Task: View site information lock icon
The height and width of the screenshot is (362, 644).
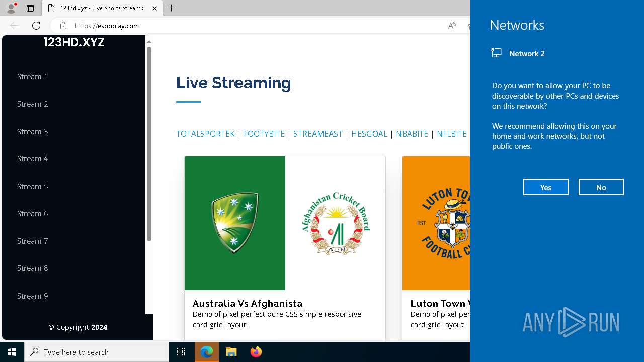Action: (63, 26)
